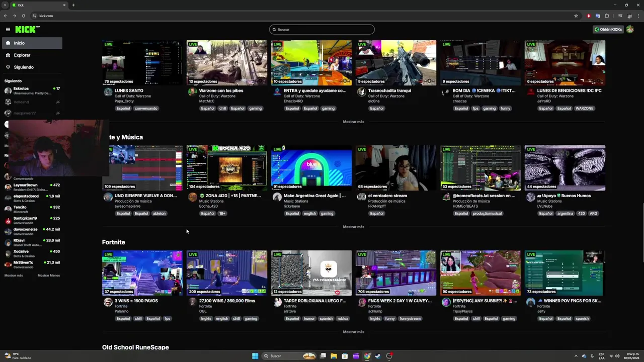Open the Windows Start menu
This screenshot has width=644, height=362.
click(255, 356)
